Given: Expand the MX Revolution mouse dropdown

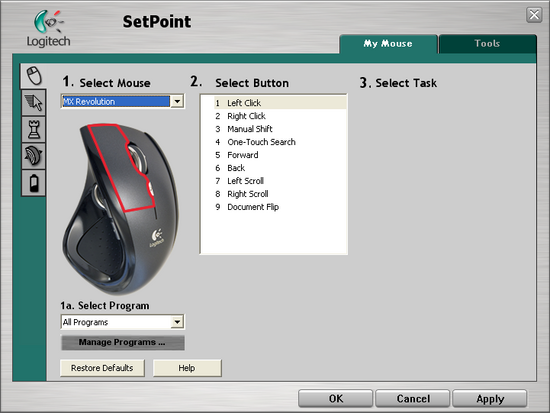Looking at the screenshot, I should 177,101.
